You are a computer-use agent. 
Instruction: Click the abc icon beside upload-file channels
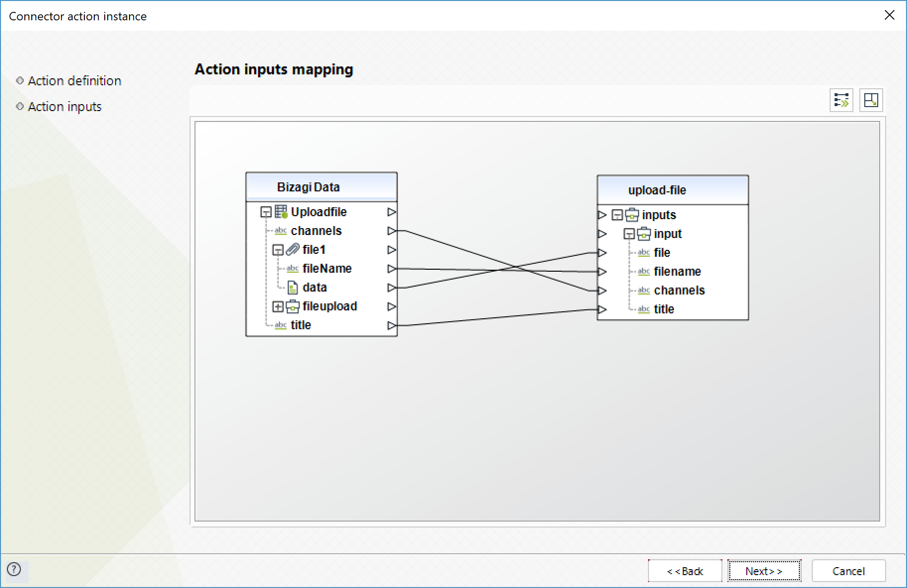[x=644, y=291]
